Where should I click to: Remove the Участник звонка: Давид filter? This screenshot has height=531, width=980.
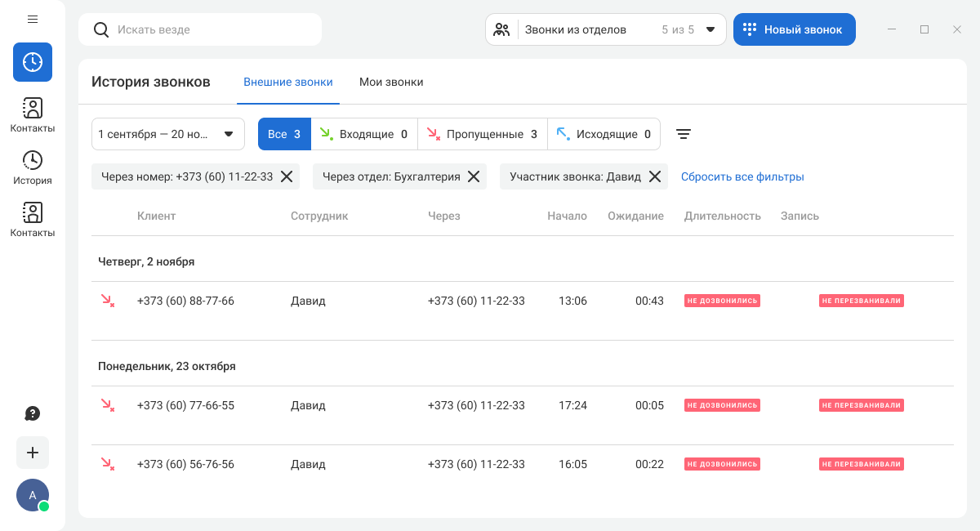pos(655,176)
